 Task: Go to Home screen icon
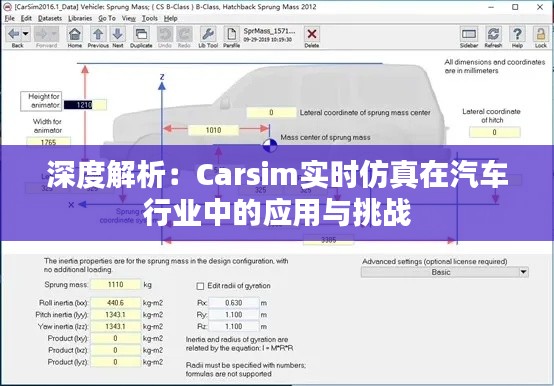click(x=75, y=34)
